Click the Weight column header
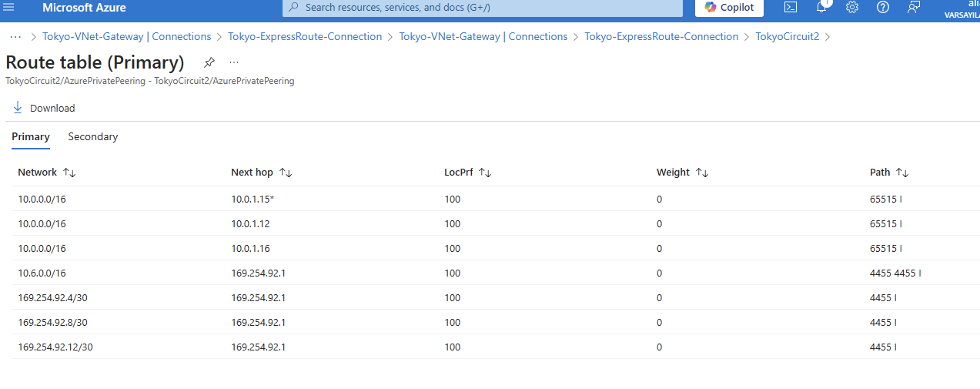Screen dimensions: 980x389 pyautogui.click(x=674, y=173)
